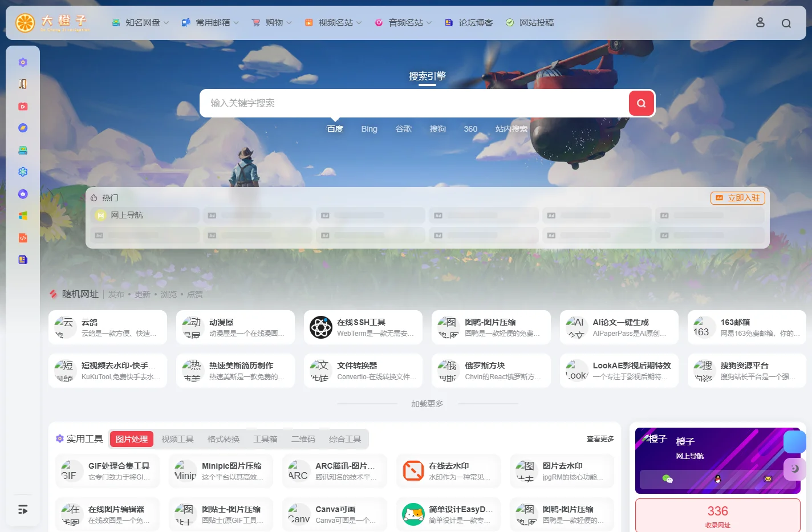The width and height of the screenshot is (812, 532).
Task: Click the 336 收录网址 counter box
Action: coord(718,515)
